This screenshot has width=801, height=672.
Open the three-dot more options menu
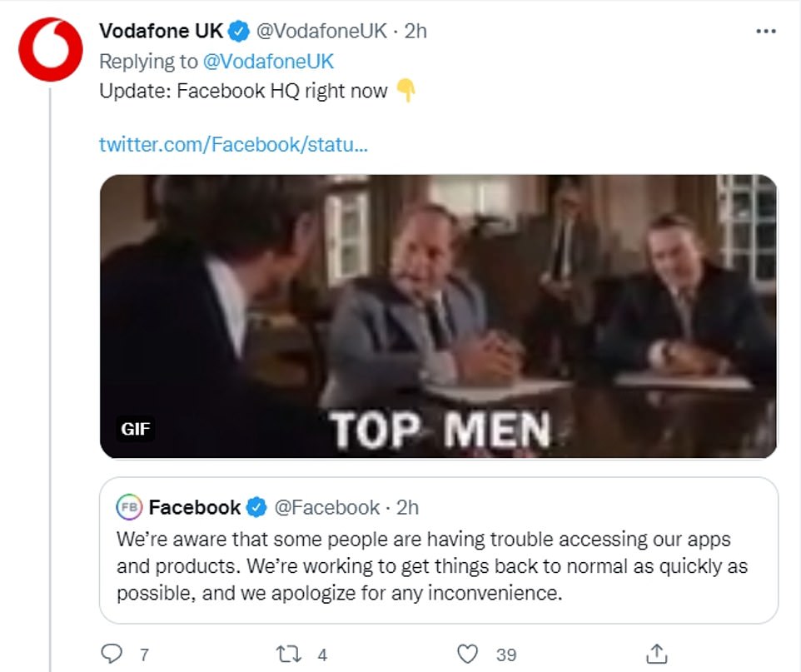(765, 32)
